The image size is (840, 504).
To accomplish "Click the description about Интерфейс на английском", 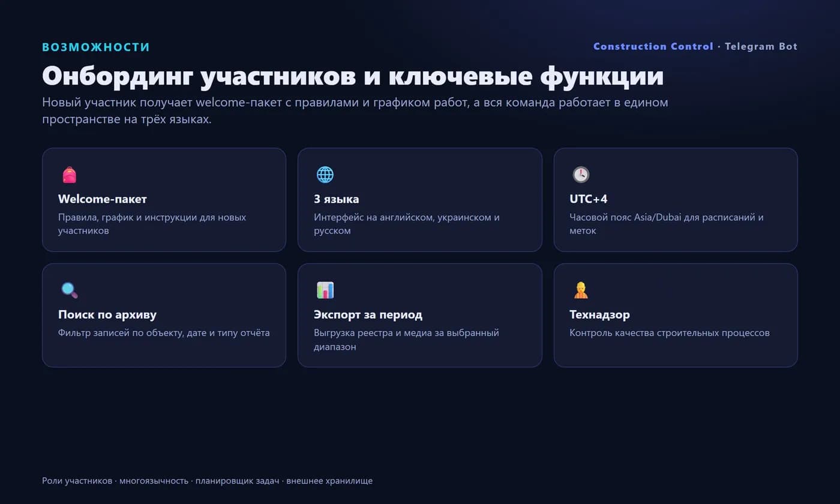I will click(x=407, y=224).
